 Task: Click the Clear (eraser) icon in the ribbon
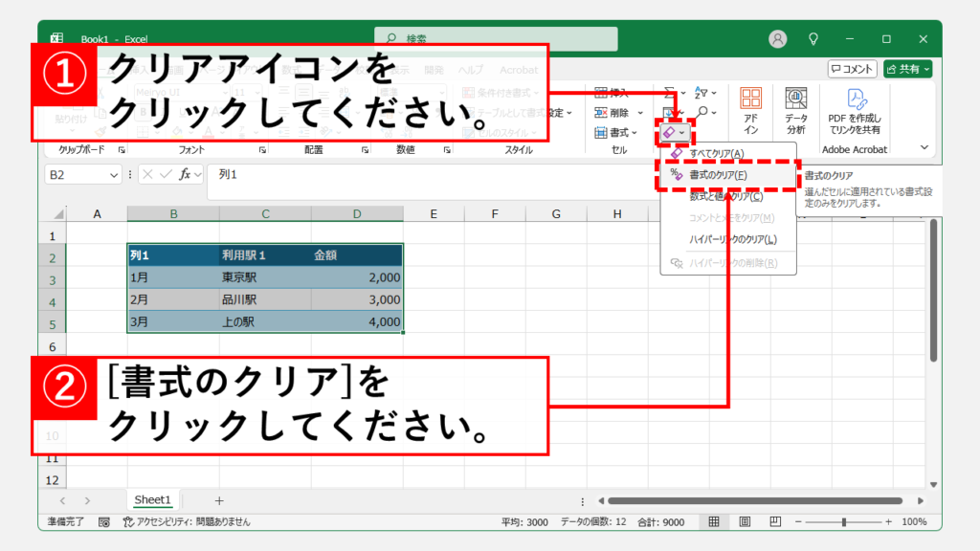(669, 132)
